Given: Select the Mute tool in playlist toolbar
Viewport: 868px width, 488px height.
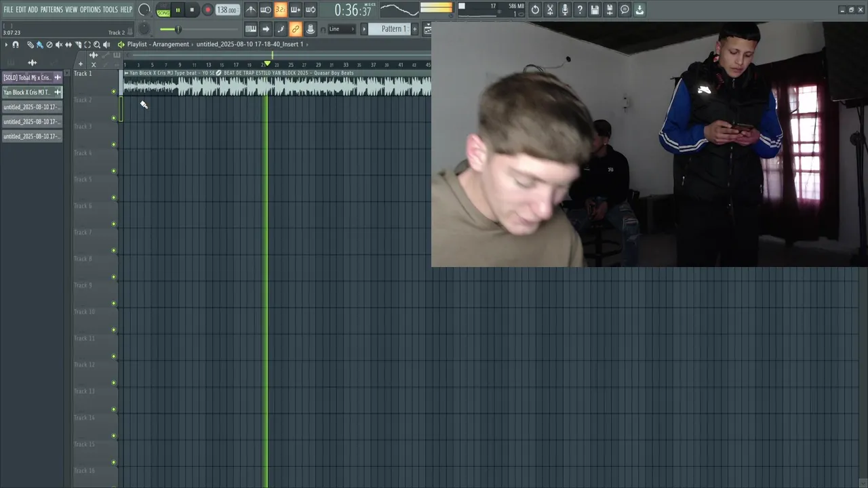Looking at the screenshot, I should coord(58,45).
